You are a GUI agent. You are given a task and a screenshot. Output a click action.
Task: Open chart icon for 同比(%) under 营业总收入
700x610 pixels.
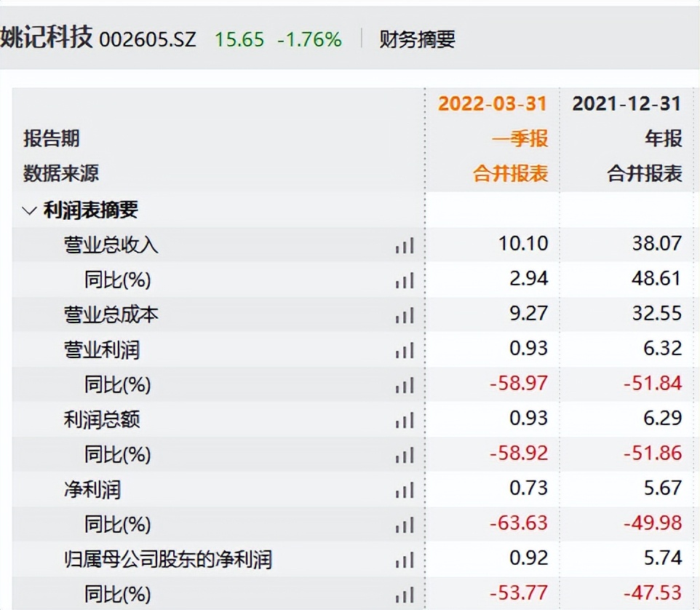405,280
